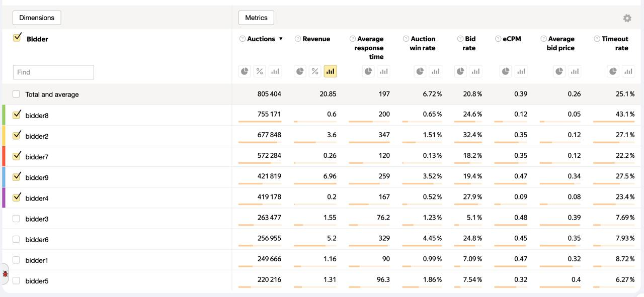Click the red bug icon at left edge
Screen dimensions: 644x297
(5, 274)
